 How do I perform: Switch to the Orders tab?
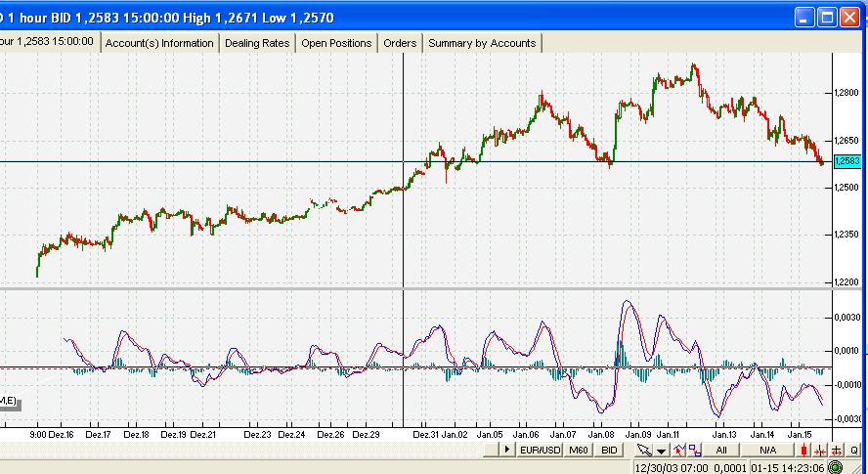point(400,43)
